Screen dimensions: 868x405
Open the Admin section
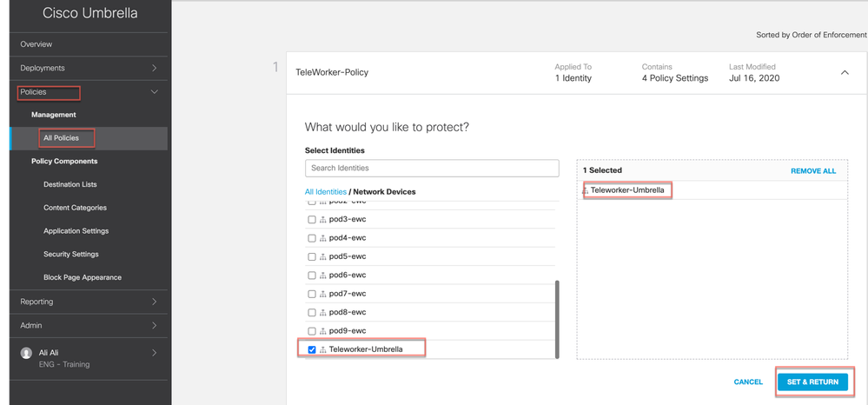point(31,326)
